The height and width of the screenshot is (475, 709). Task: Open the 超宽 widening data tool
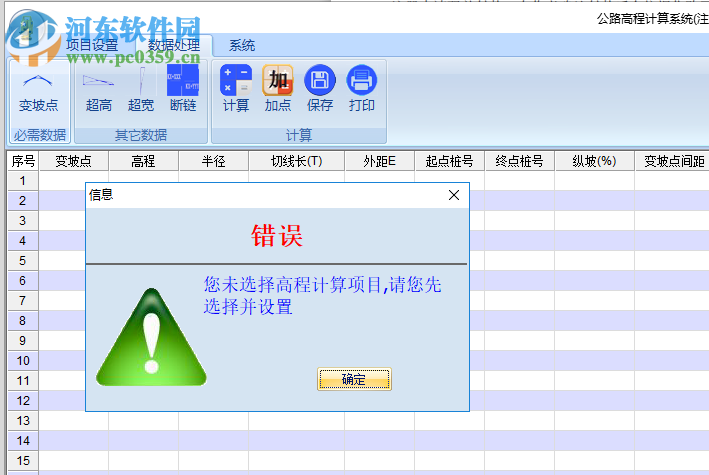(141, 89)
